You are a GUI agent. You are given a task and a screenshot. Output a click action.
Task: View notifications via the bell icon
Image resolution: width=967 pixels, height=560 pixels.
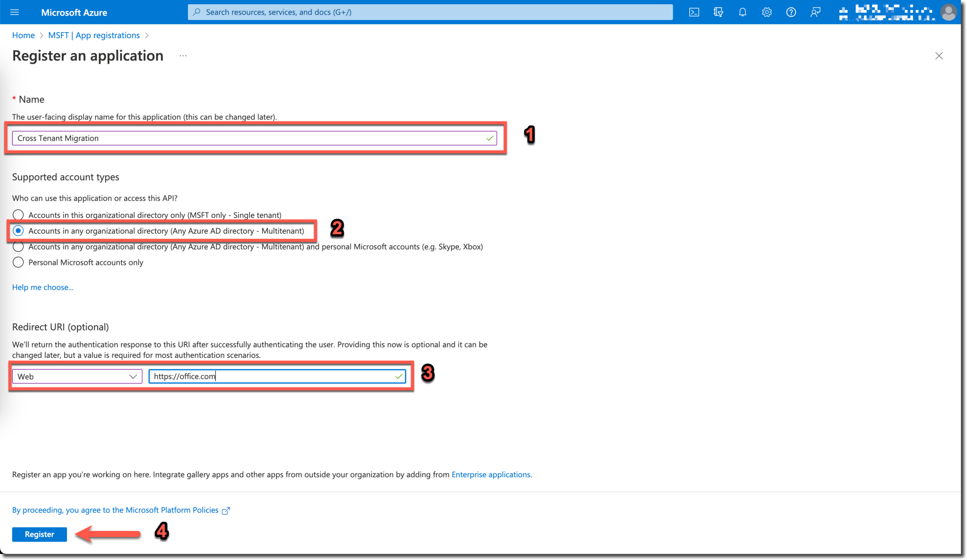742,12
